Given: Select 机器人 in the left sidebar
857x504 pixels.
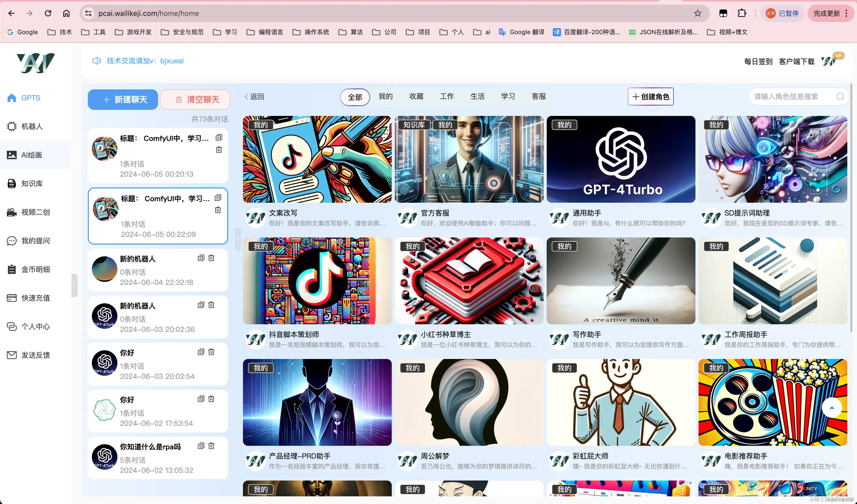Looking at the screenshot, I should click(x=32, y=126).
